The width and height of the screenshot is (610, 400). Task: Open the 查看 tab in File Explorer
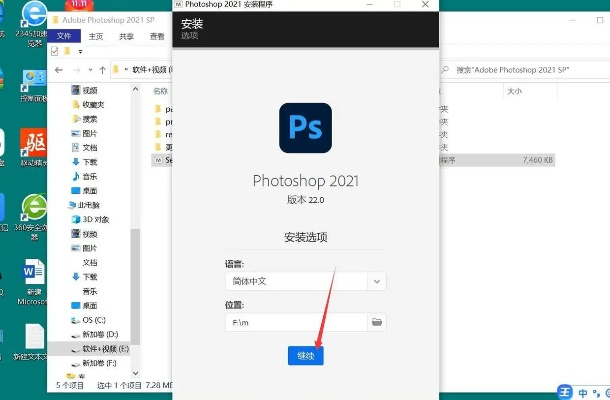(x=157, y=36)
